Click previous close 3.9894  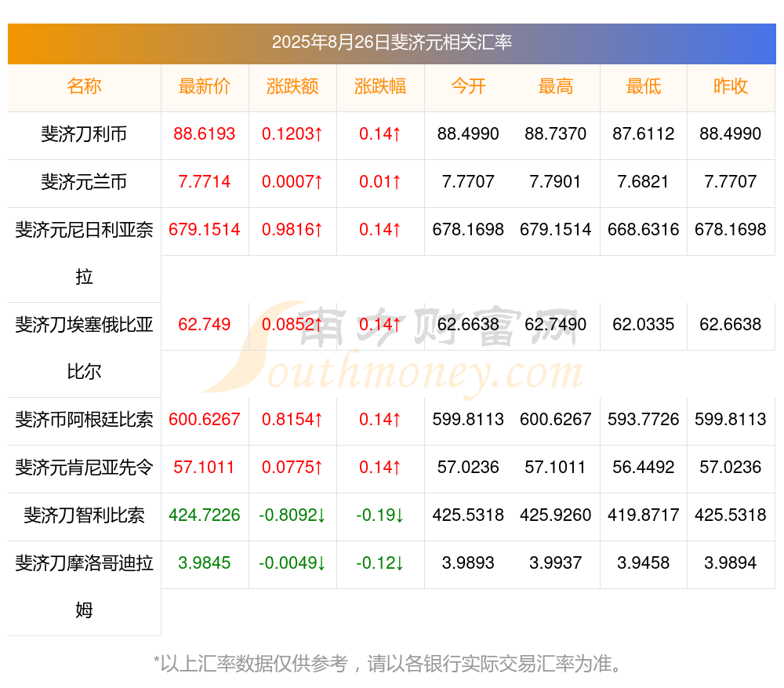coord(731,563)
